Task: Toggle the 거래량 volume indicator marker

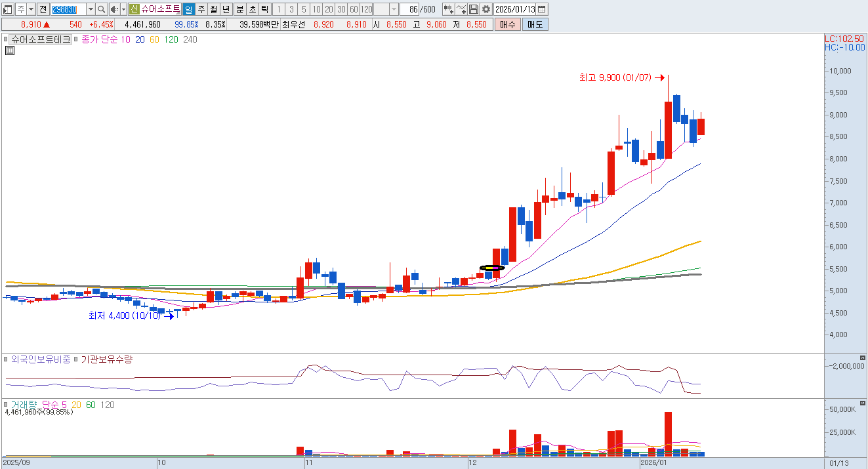Action: tap(7, 405)
